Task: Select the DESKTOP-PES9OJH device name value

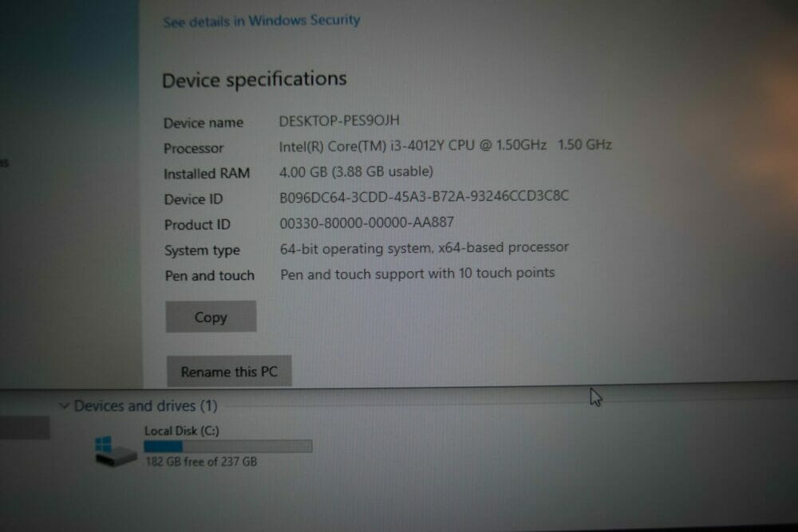Action: [x=339, y=120]
